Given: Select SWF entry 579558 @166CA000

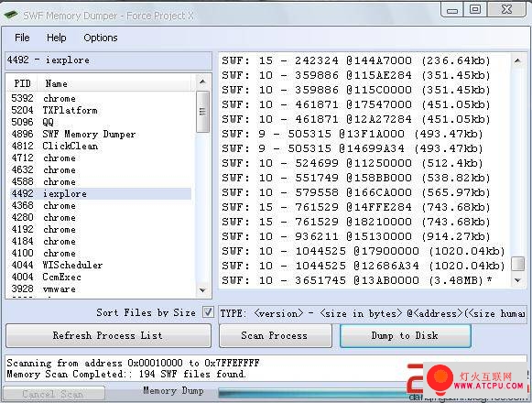Looking at the screenshot, I should click(x=356, y=192).
